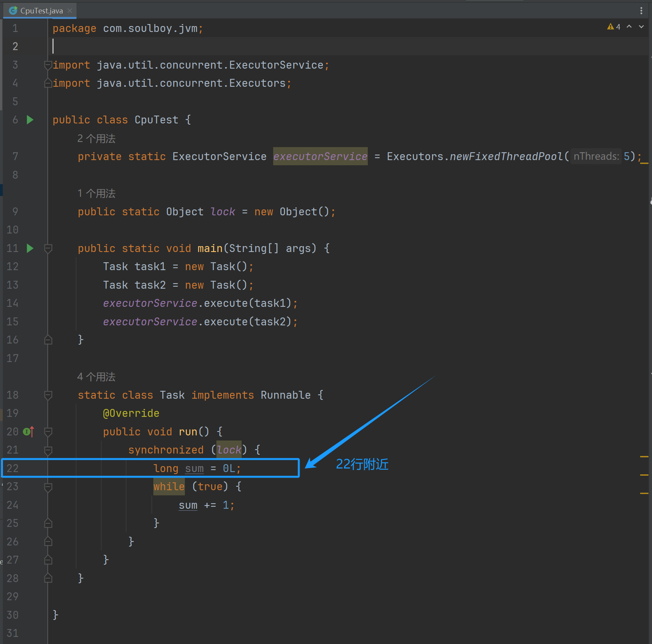Image resolution: width=652 pixels, height=644 pixels.
Task: Click 'ExecutorService' import on line 3
Action: (276, 65)
